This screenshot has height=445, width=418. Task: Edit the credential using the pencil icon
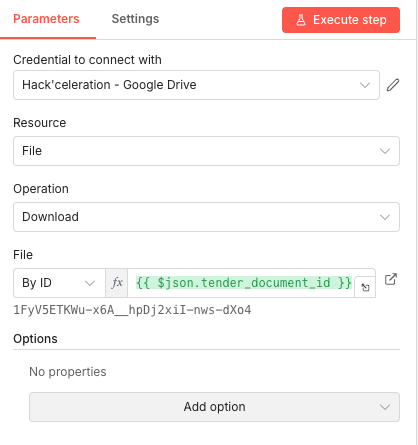pyautogui.click(x=393, y=85)
